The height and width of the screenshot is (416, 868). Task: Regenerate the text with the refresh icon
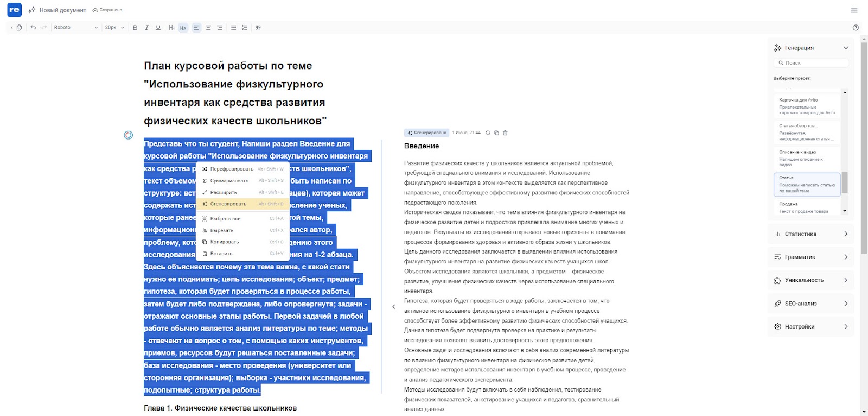tap(488, 133)
